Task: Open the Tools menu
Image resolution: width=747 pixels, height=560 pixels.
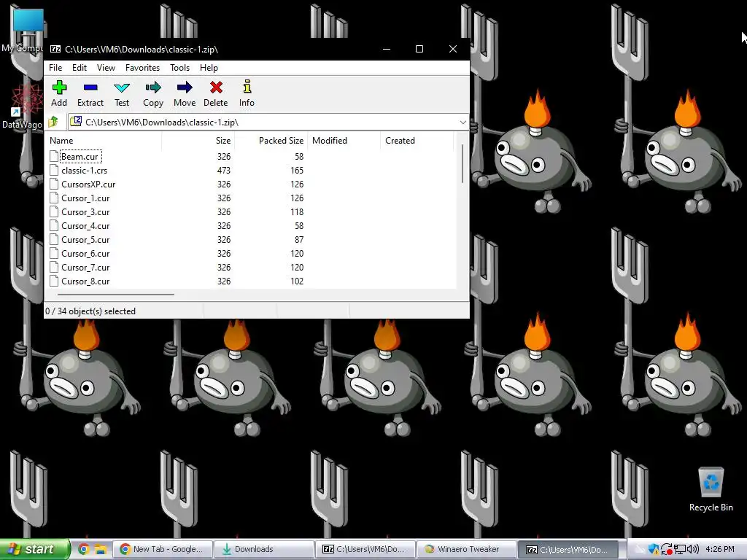Action: (x=179, y=68)
